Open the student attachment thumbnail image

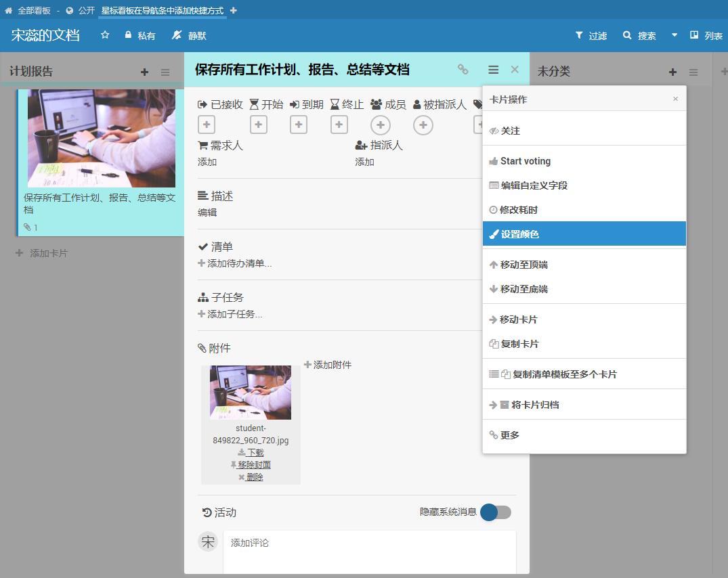[x=251, y=393]
